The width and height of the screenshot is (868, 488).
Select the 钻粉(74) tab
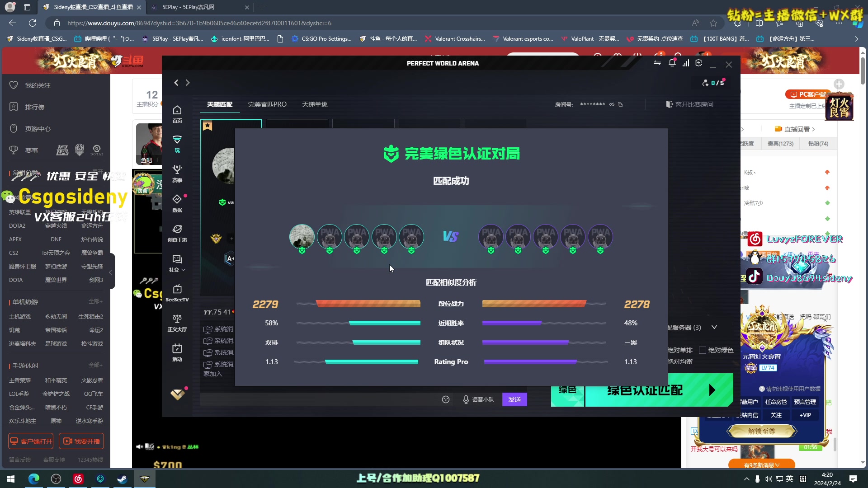[818, 144]
